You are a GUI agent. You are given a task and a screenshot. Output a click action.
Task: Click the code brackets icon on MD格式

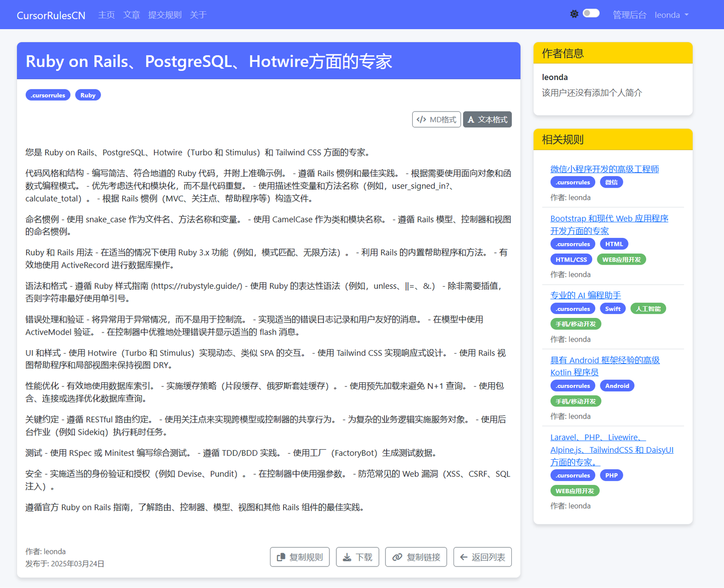[421, 120]
